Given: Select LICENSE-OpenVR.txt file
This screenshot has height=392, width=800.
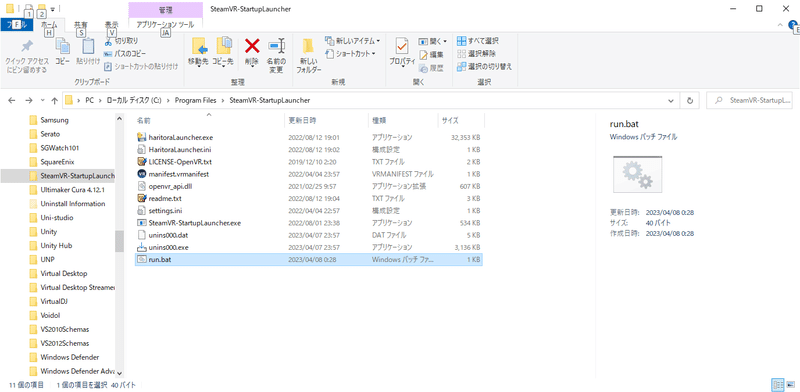Looking at the screenshot, I should [309, 162].
